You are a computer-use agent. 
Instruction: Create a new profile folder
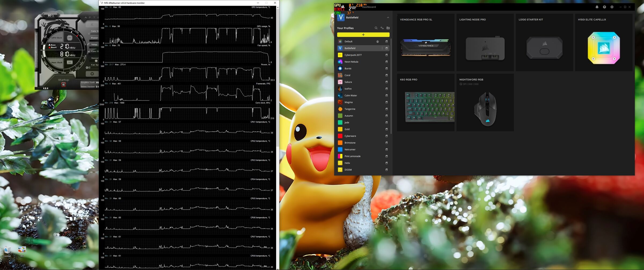[x=388, y=28]
